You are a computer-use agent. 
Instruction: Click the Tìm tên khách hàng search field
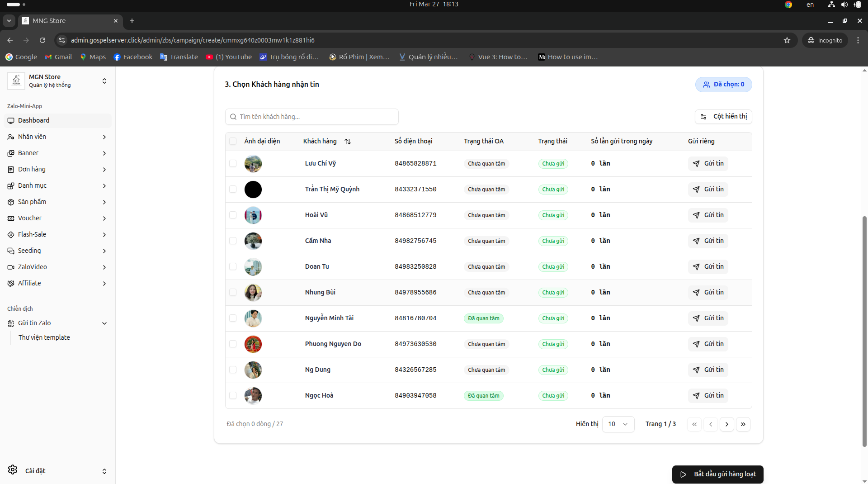click(312, 117)
